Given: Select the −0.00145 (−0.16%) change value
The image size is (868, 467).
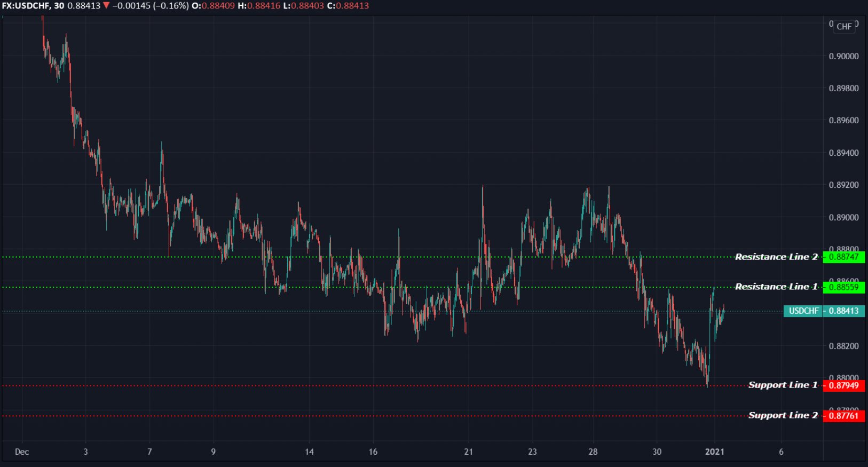Looking at the screenshot, I should [151, 6].
